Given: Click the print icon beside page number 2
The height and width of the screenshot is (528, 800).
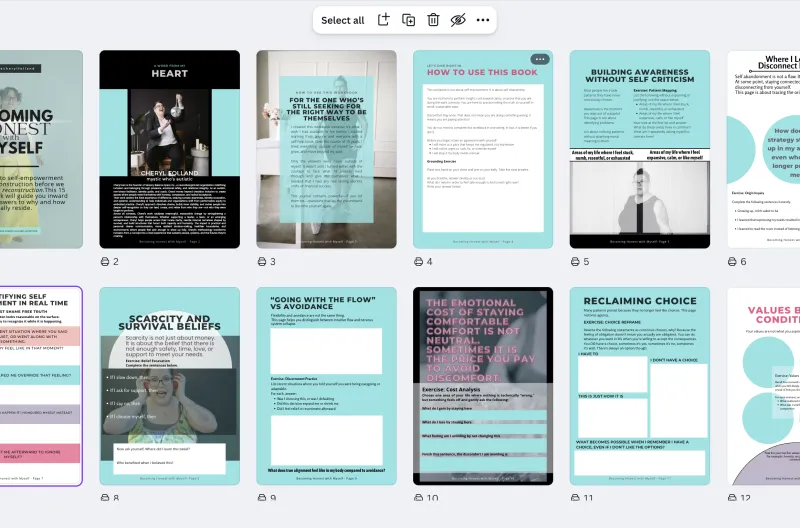Looking at the screenshot, I should [105, 262].
